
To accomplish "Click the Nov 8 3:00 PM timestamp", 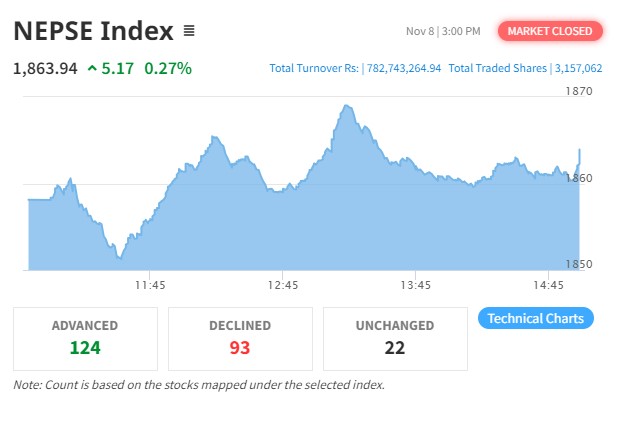I will click(443, 32).
